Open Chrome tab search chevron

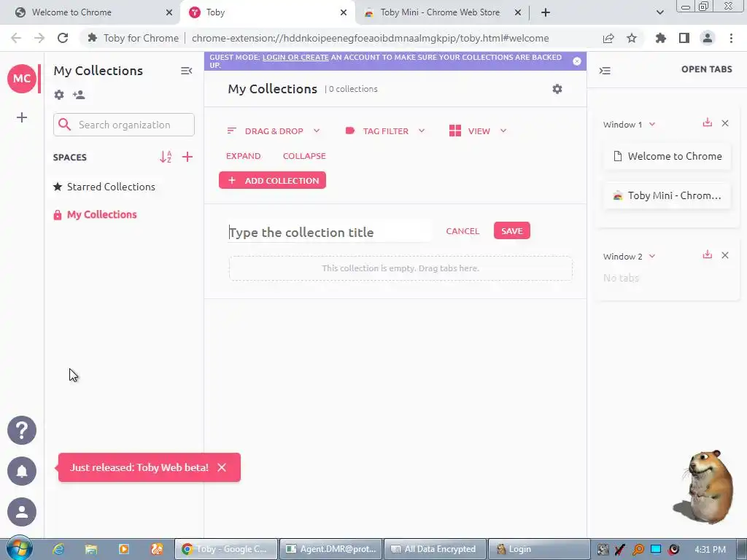(659, 12)
